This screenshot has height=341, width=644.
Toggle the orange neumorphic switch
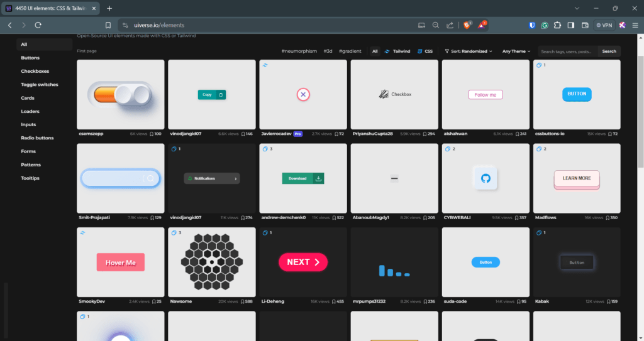click(120, 95)
